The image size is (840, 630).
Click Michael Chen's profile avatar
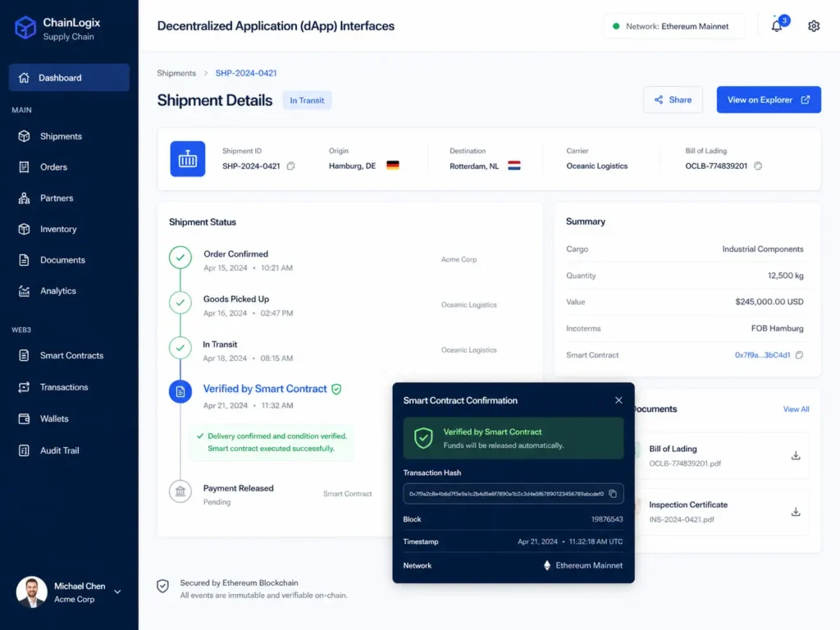click(32, 592)
